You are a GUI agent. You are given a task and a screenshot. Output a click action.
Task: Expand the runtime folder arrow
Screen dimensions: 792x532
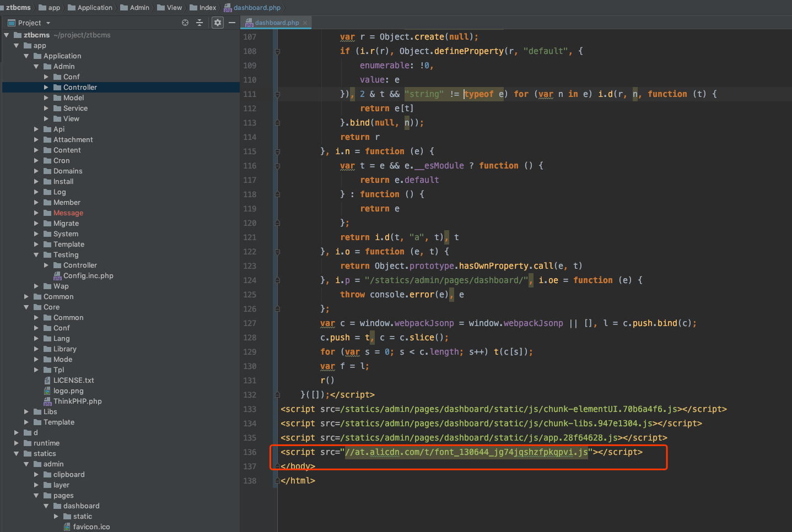[17, 443]
